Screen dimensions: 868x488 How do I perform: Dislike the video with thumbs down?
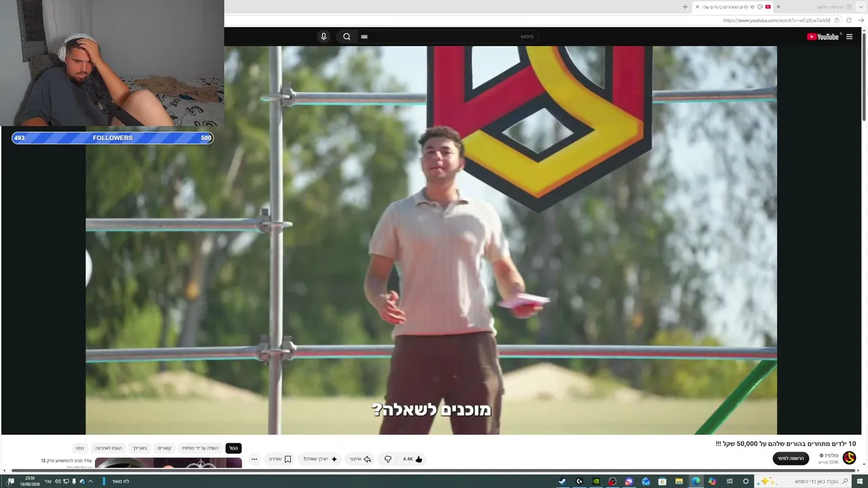(388, 459)
